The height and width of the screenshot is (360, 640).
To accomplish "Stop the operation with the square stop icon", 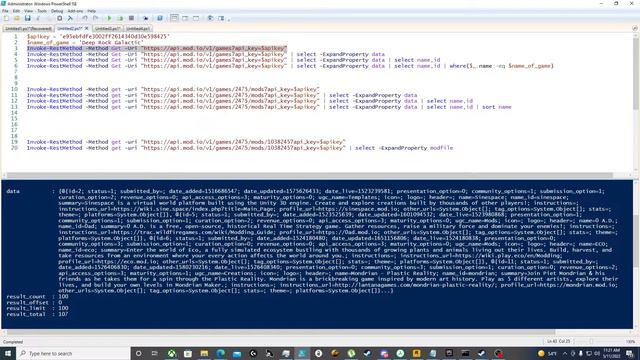I will click(131, 18).
